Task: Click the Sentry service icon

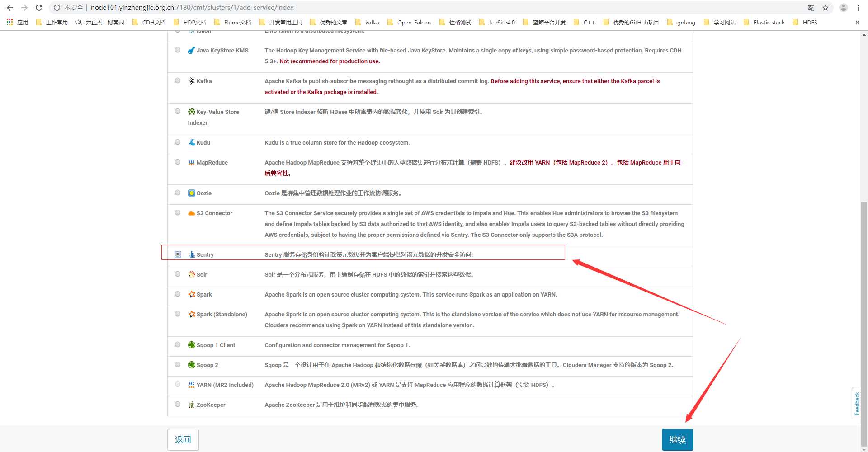Action: point(192,254)
